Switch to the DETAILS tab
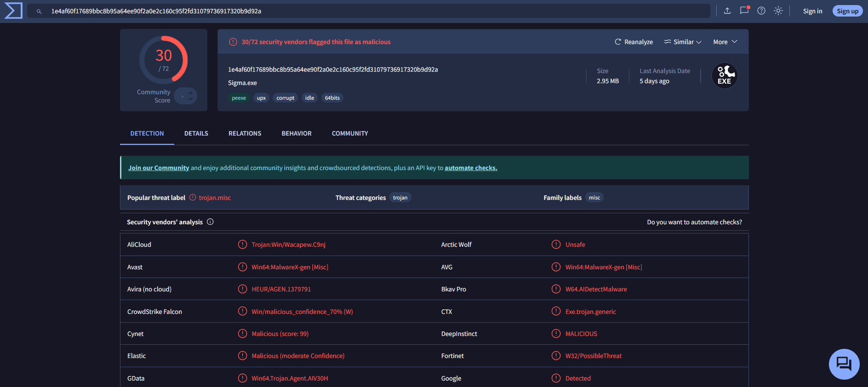The height and width of the screenshot is (387, 868). coord(196,133)
